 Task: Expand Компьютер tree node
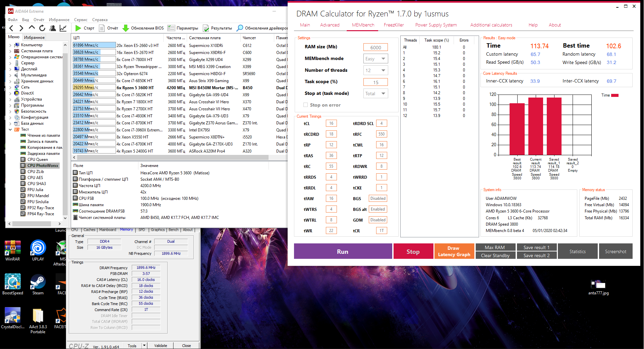point(10,45)
